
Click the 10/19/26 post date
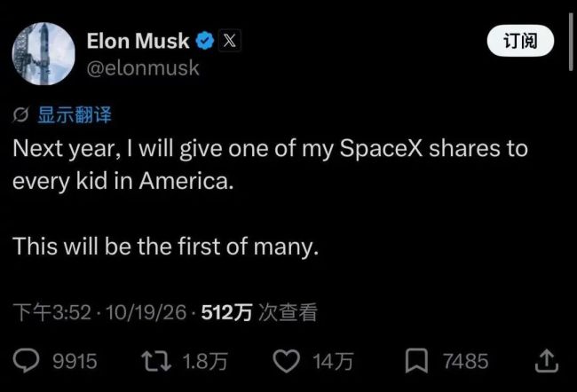(x=146, y=312)
